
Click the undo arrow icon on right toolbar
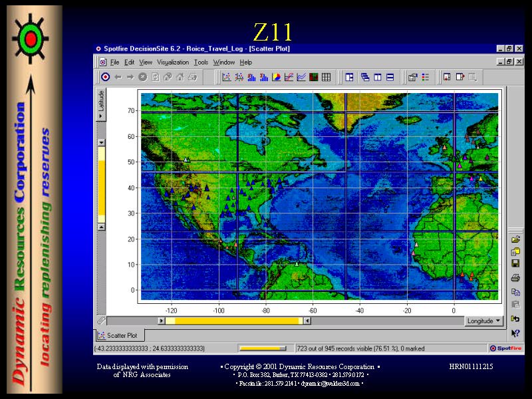click(x=515, y=319)
